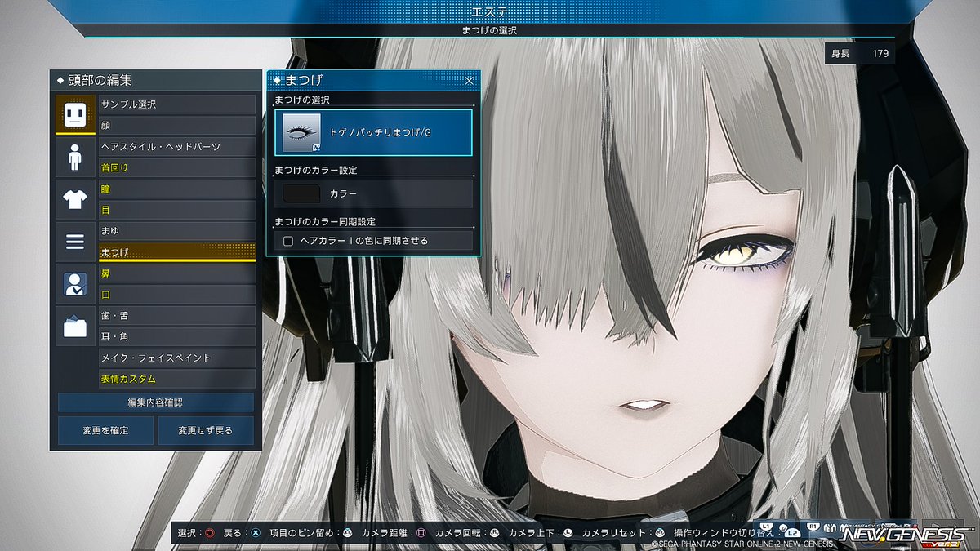Click the カメラ距離 square hint icon
This screenshot has width=980, height=551.
coord(421,533)
